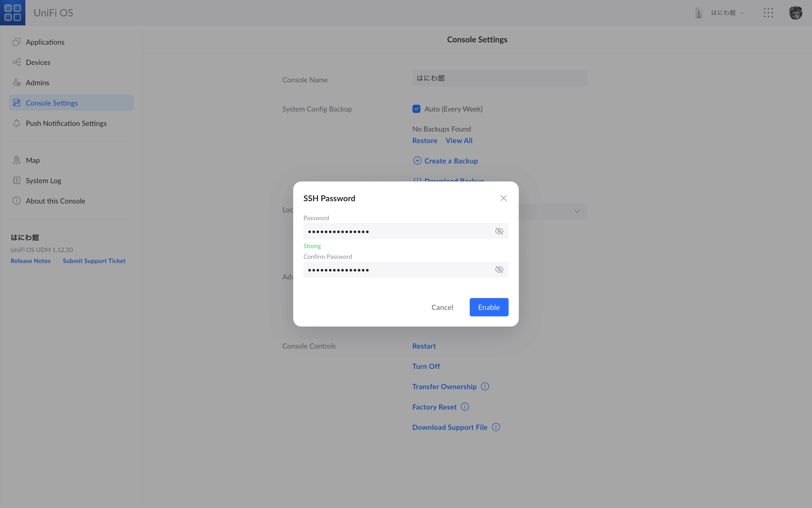
Task: Click the Map pin icon
Action: (16, 160)
